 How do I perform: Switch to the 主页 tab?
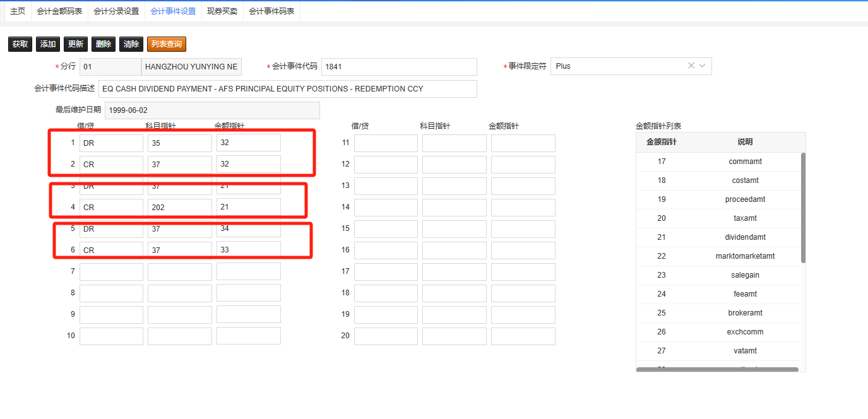(x=18, y=11)
